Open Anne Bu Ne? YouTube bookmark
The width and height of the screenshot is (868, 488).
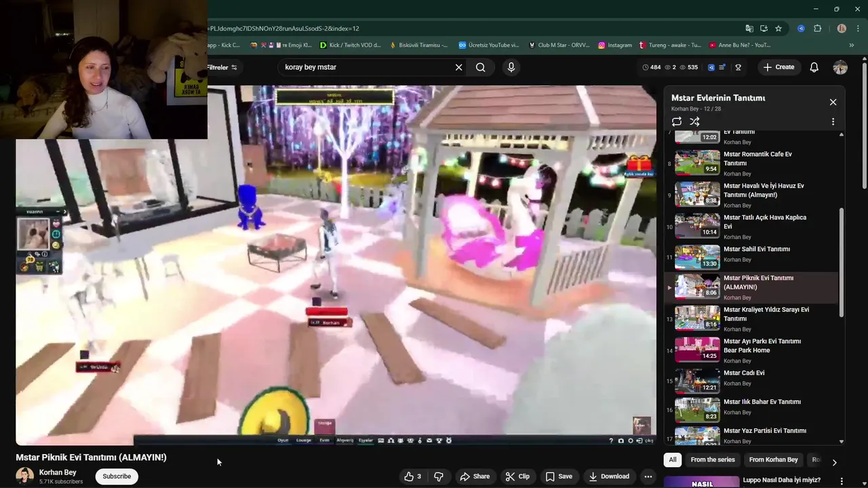pos(740,45)
